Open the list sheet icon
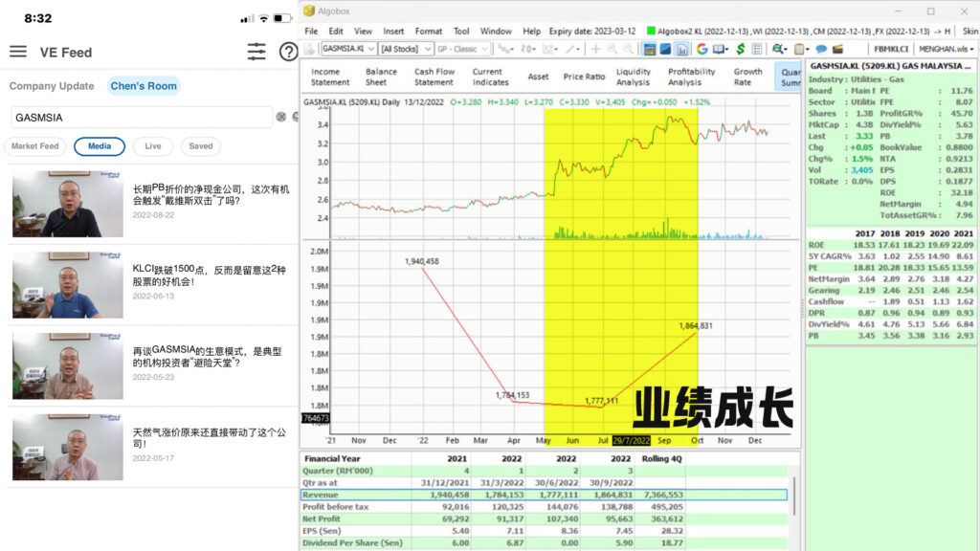 click(x=757, y=49)
